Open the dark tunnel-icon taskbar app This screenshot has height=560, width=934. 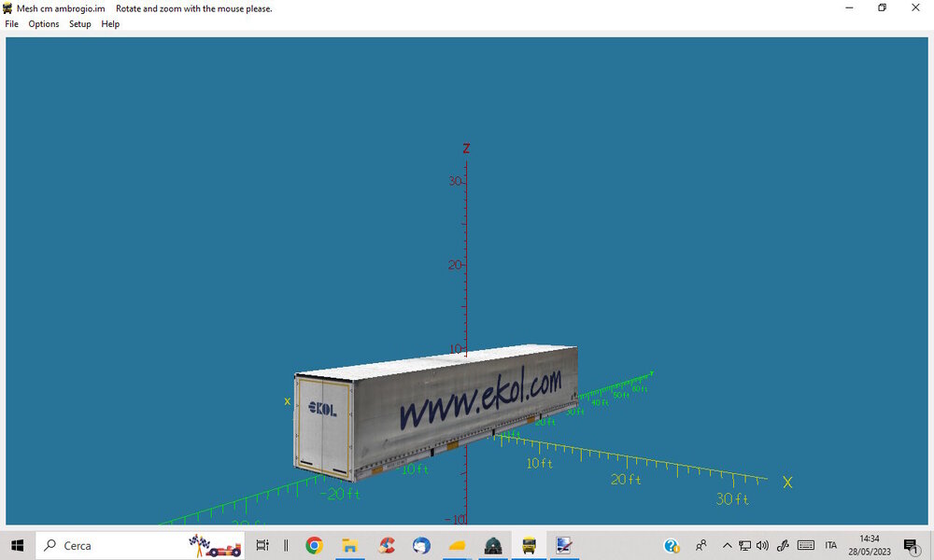(x=492, y=545)
